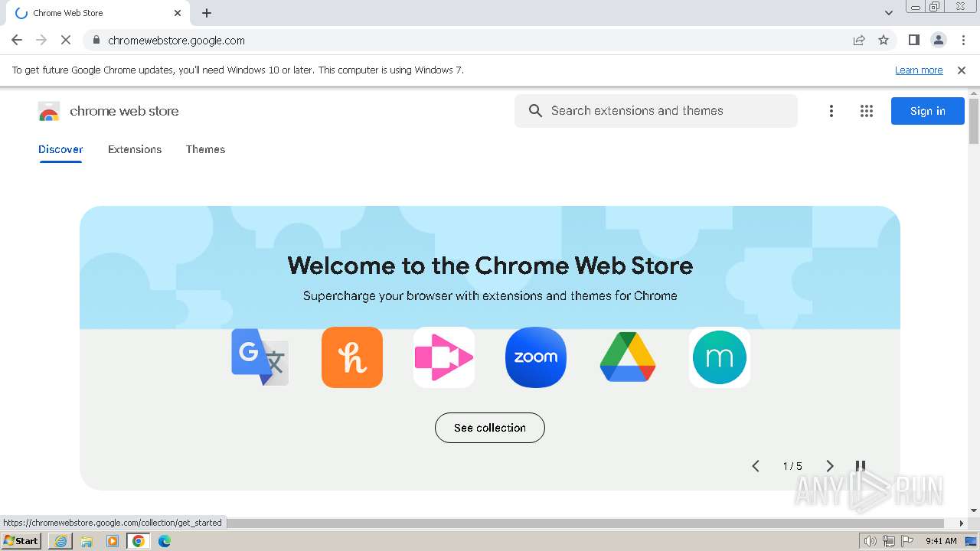This screenshot has height=551, width=980.
Task: Go back with the browser back arrow
Action: pyautogui.click(x=17, y=40)
